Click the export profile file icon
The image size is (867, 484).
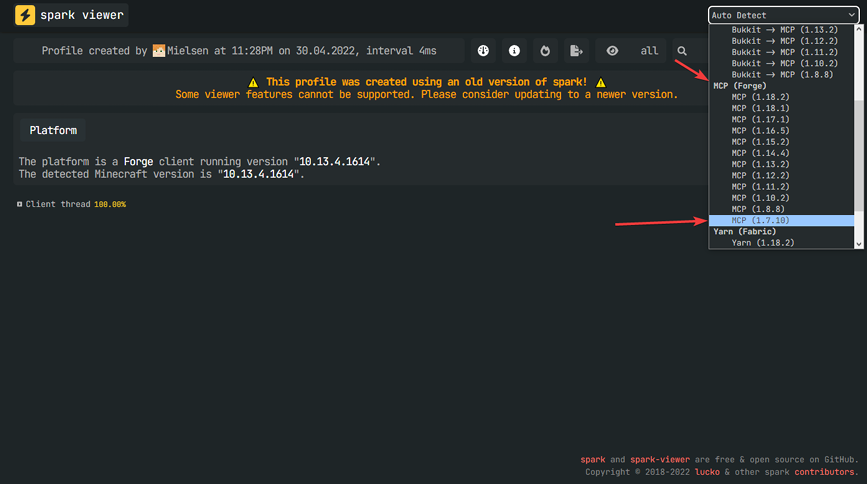coord(576,51)
